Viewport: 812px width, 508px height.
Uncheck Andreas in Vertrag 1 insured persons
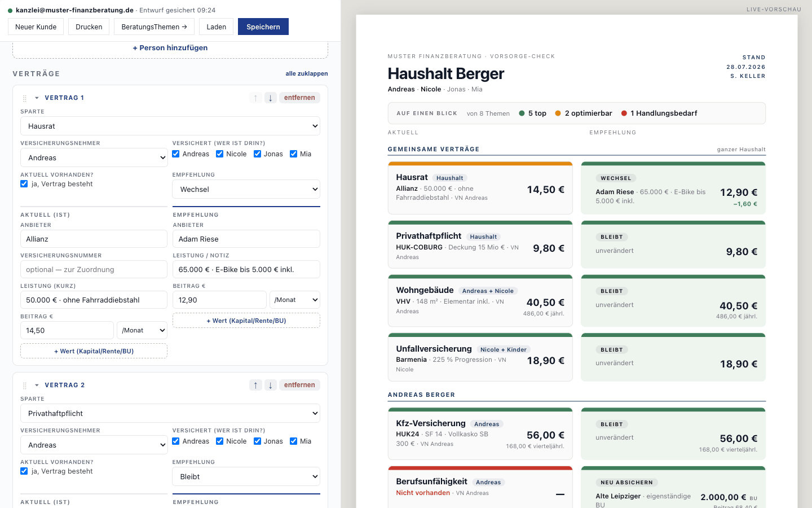tap(176, 154)
